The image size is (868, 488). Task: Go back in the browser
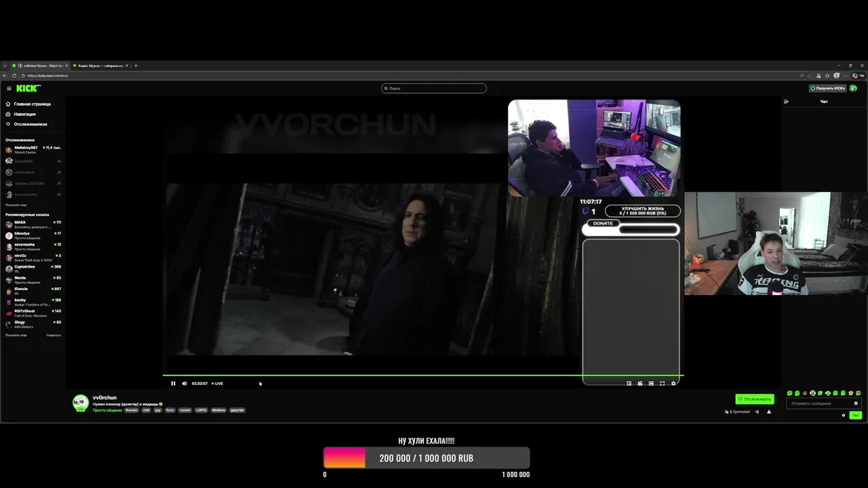pos(5,75)
